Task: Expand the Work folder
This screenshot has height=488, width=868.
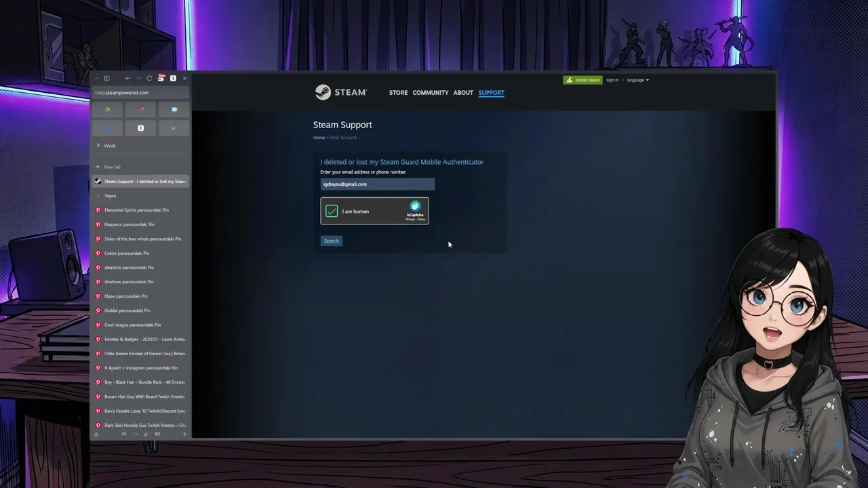Action: (x=140, y=146)
